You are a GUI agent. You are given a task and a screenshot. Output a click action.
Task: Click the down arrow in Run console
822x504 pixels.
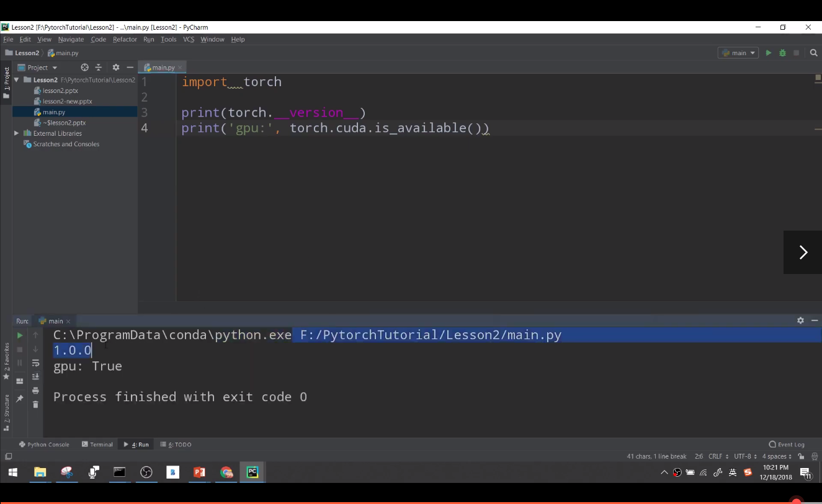35,350
